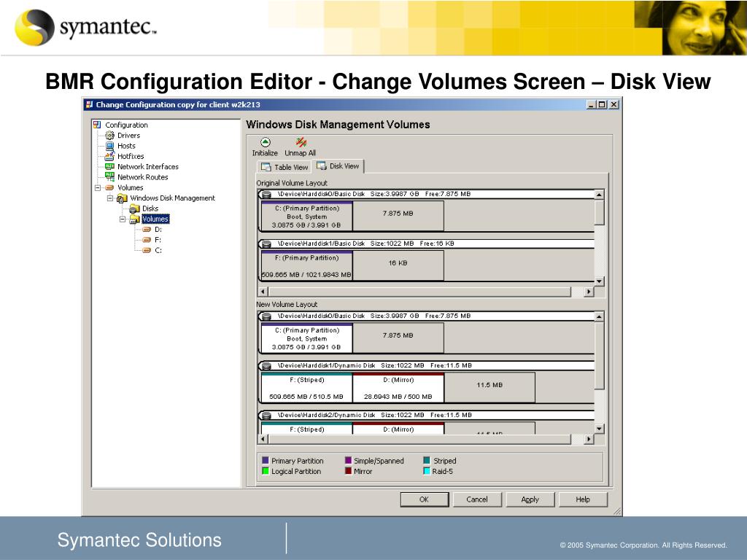Select F: Primary Partition on original Harddisk1
The width and height of the screenshot is (747, 560).
point(307,265)
